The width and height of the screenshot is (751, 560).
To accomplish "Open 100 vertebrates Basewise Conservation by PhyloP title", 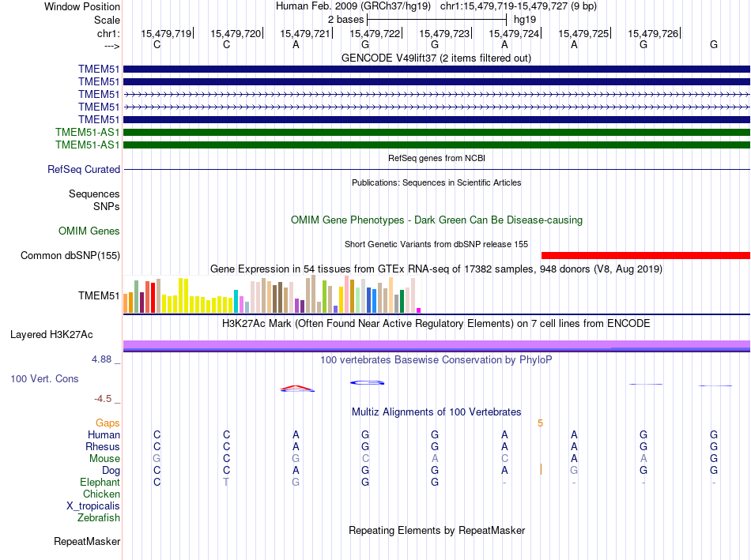I will tap(436, 360).
